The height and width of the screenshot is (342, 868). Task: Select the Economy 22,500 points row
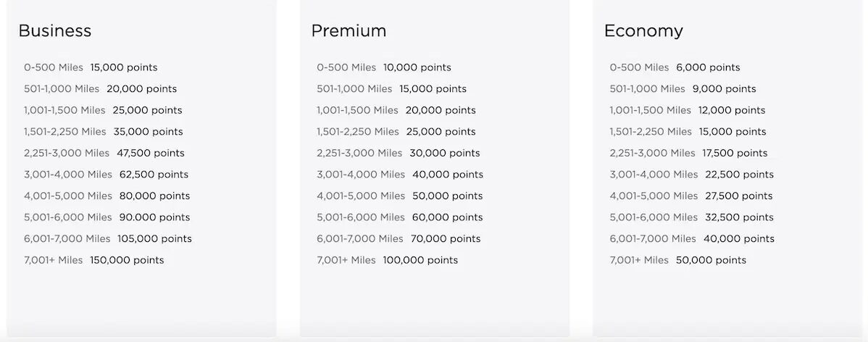pos(691,175)
